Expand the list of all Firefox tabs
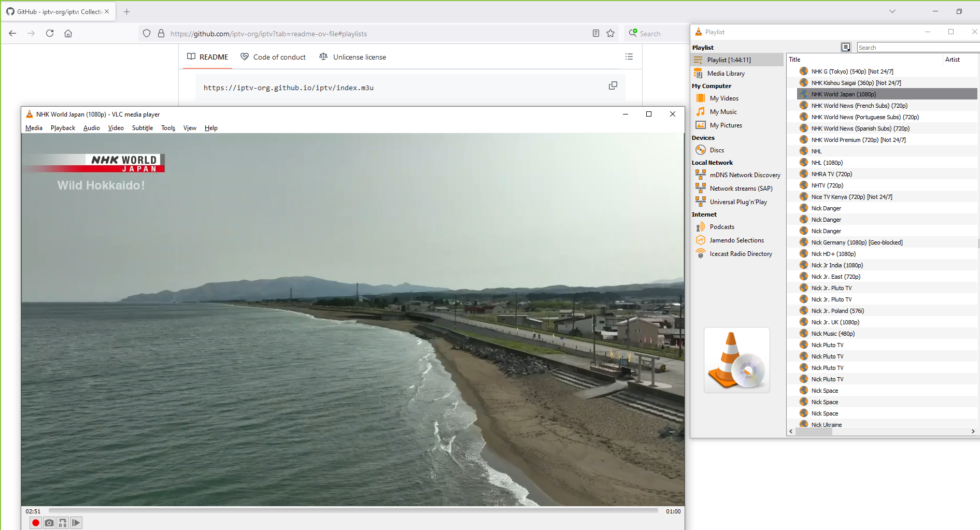The image size is (980, 530). pos(892,11)
